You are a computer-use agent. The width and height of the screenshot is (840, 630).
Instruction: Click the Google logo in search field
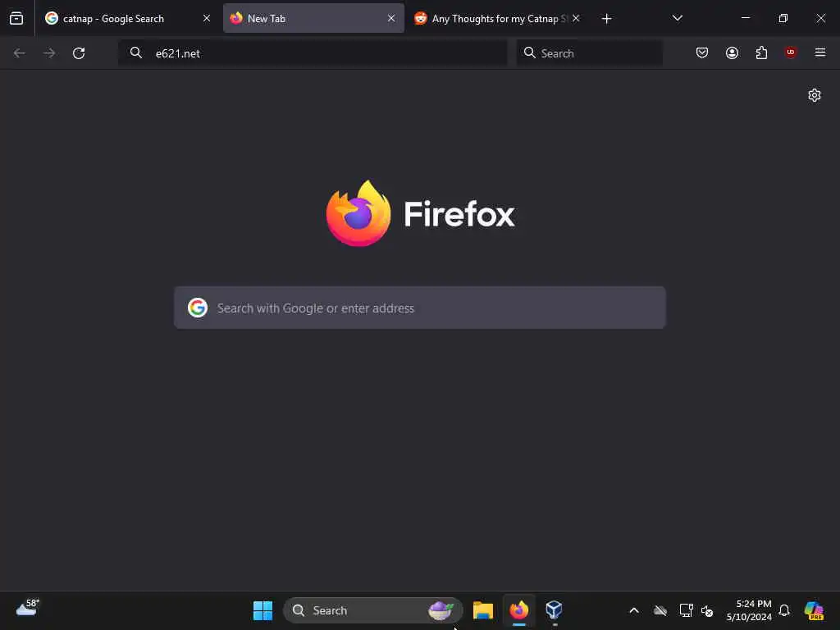pos(198,308)
